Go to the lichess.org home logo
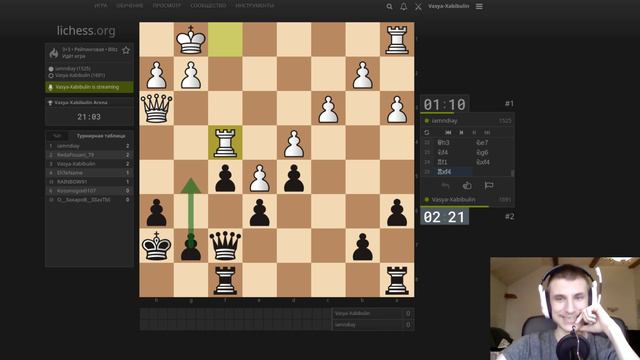This screenshot has height=360, width=640. (86, 31)
